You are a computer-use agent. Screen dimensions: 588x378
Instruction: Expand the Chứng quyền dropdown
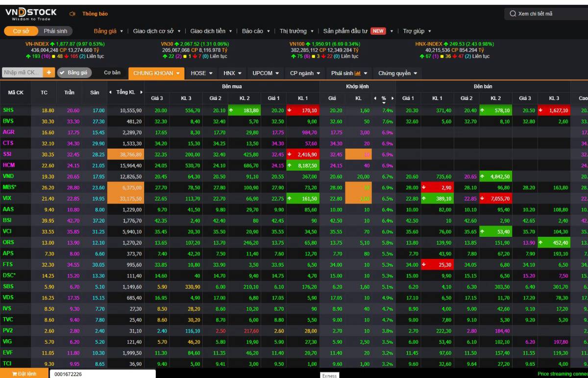(x=397, y=73)
